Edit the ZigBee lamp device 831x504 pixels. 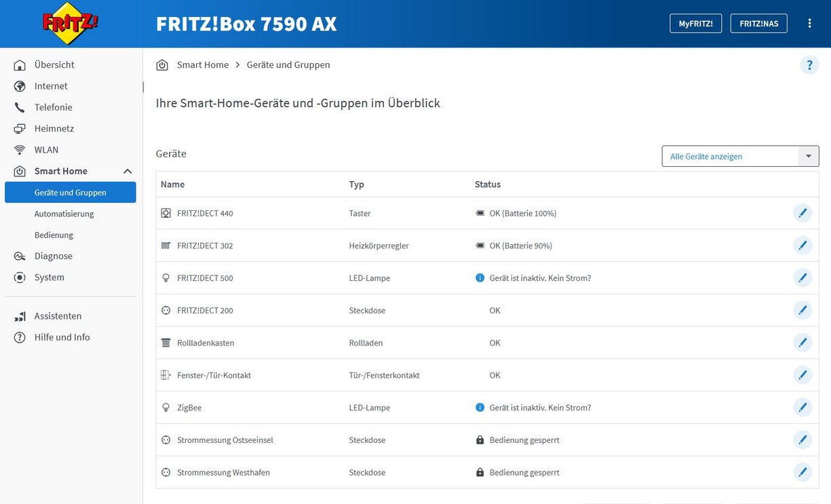pos(803,408)
